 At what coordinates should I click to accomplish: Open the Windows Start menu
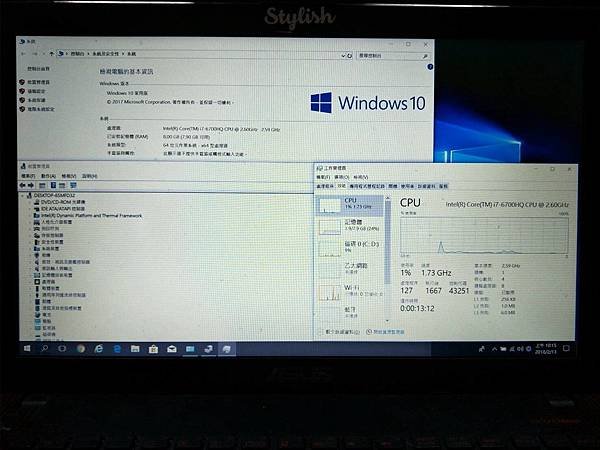point(27,349)
